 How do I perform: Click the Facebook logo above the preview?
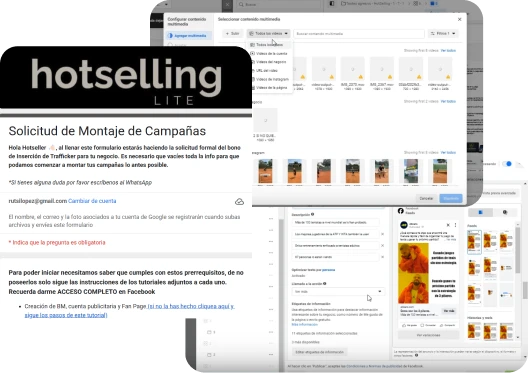401,211
